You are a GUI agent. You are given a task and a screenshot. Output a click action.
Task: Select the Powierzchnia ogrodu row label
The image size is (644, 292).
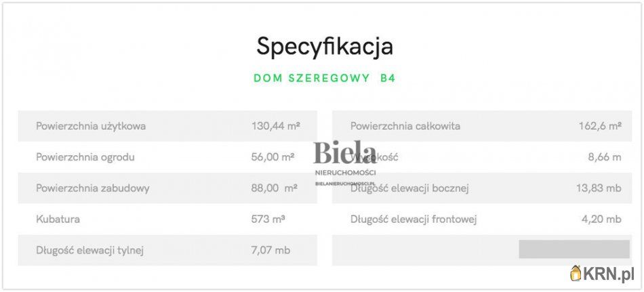[x=85, y=157]
